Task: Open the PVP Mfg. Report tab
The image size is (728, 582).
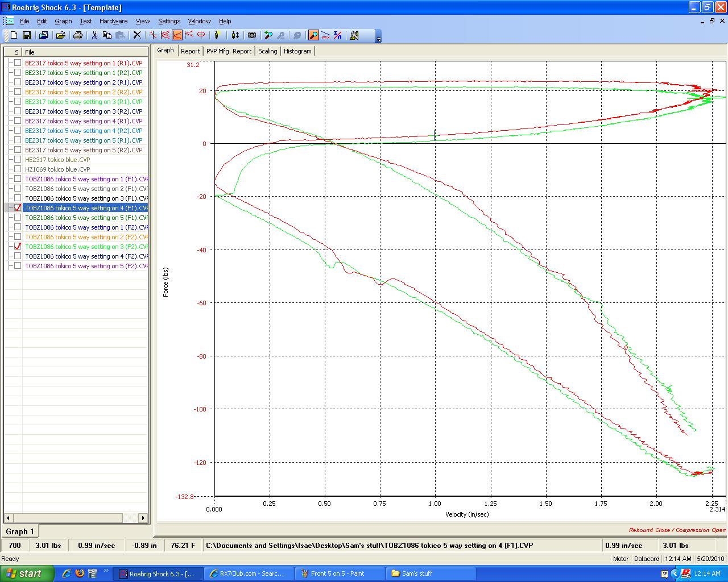Action: pyautogui.click(x=229, y=51)
